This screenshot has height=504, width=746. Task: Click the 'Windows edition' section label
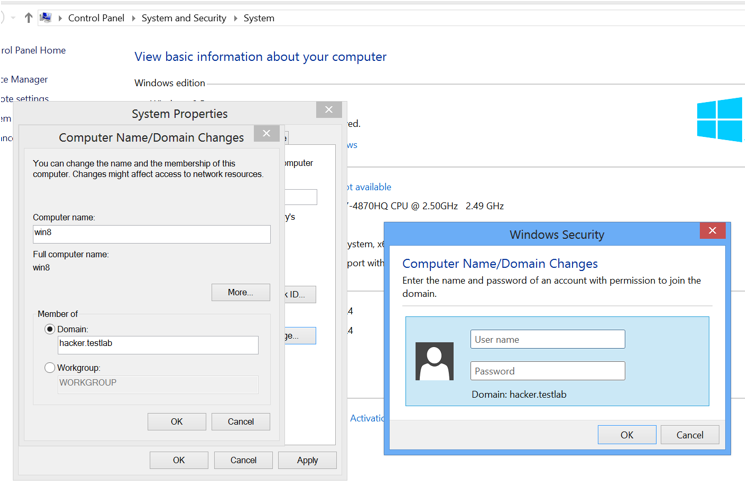pos(169,83)
